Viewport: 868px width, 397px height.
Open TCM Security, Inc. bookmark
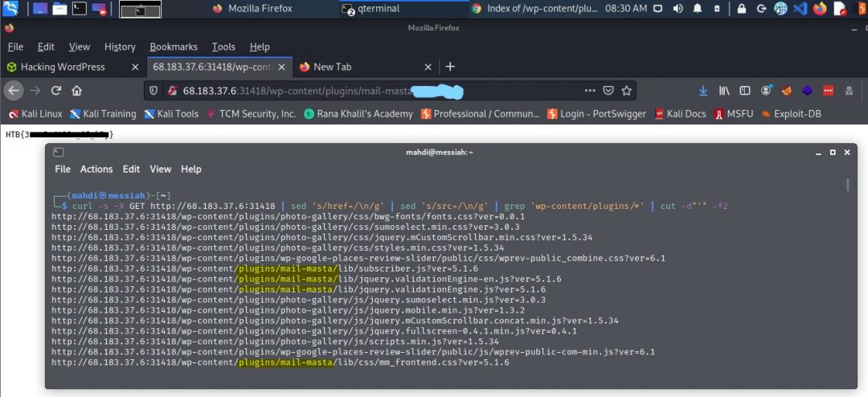(252, 114)
